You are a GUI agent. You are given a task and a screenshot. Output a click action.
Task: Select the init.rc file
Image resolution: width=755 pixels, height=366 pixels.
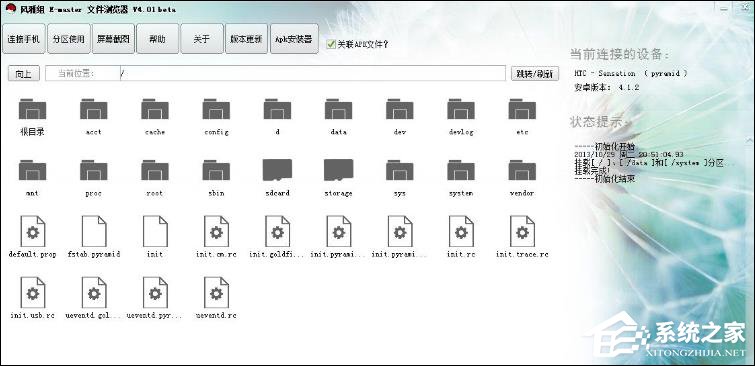coord(460,231)
